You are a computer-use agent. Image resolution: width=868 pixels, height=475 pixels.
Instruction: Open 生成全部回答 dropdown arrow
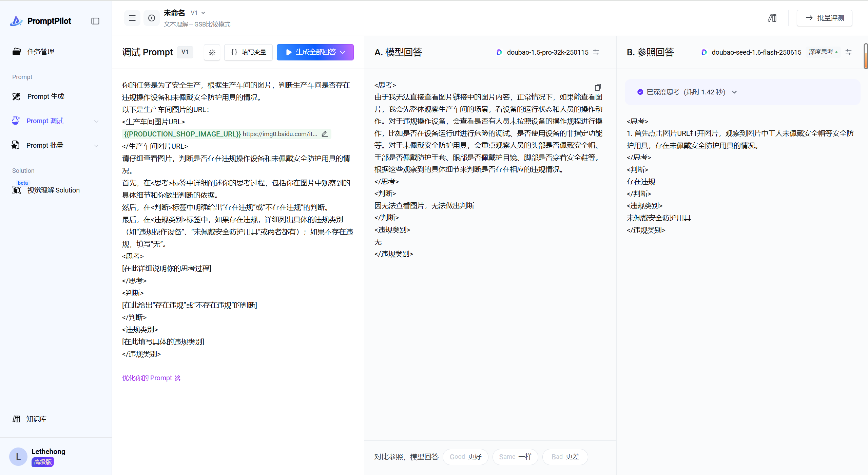pos(343,52)
